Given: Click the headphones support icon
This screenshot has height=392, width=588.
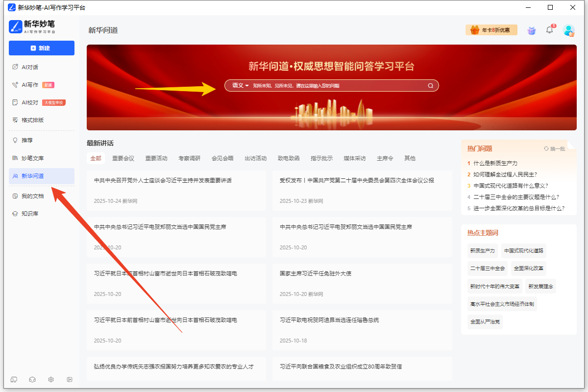Looking at the screenshot, I should 32,380.
